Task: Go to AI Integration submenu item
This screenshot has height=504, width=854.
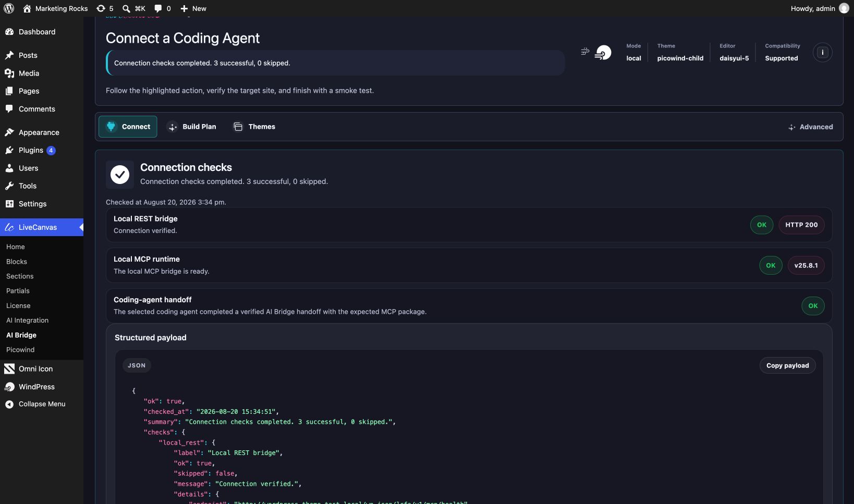Action: (x=27, y=320)
